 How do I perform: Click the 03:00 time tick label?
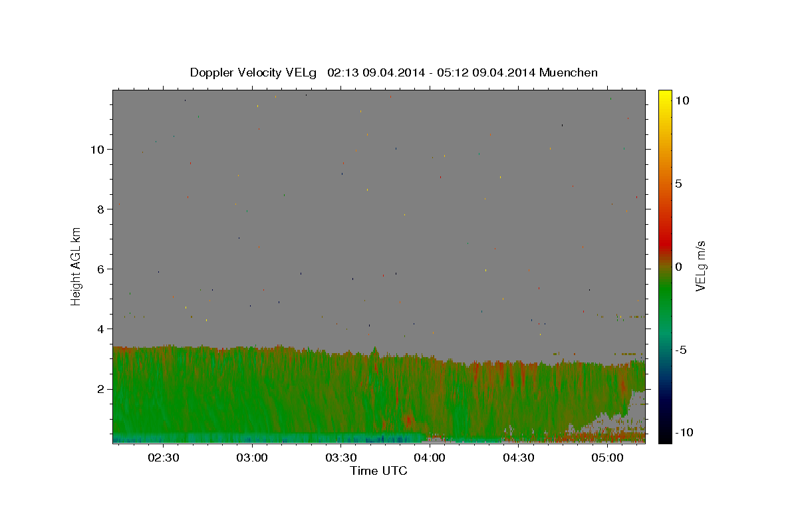pyautogui.click(x=252, y=458)
